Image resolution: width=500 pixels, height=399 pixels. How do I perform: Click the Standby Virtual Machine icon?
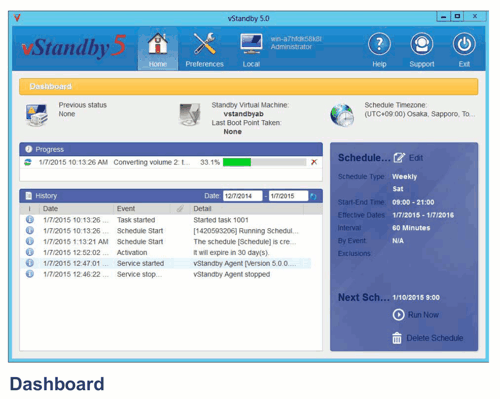coord(190,114)
